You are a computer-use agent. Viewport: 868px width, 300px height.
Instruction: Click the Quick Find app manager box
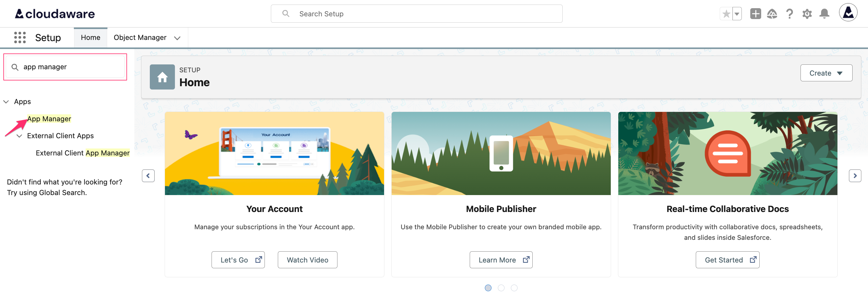(65, 67)
